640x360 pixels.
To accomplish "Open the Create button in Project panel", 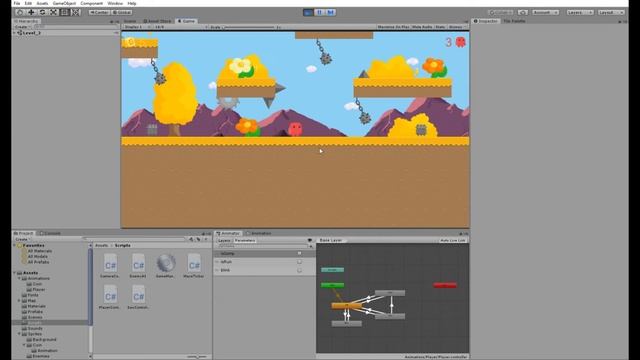I will [x=22, y=239].
